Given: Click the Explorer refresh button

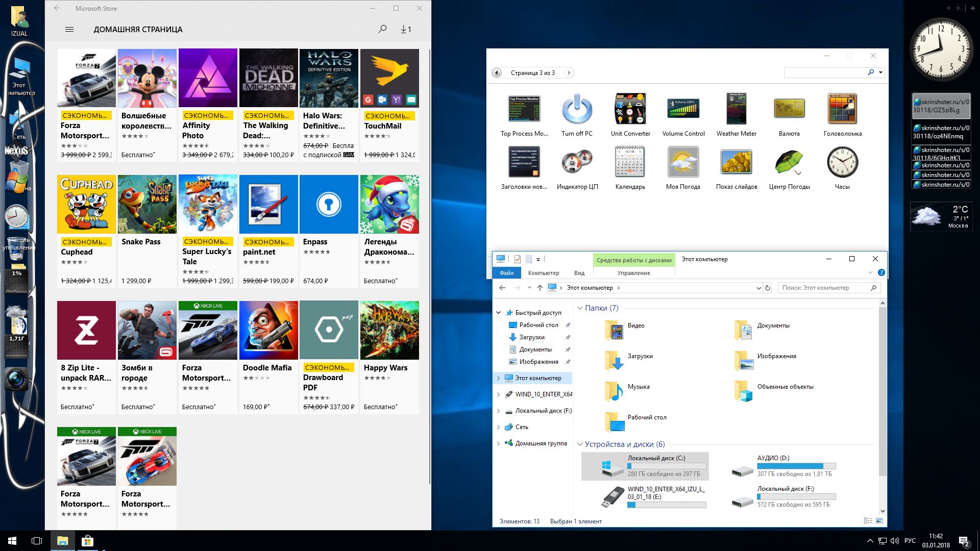Looking at the screenshot, I should [767, 288].
